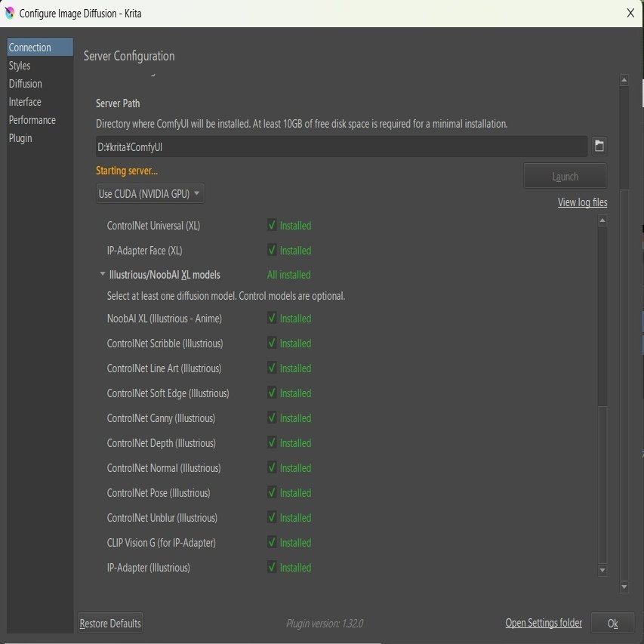Click the Launch button
This screenshot has width=644, height=644.
[565, 176]
